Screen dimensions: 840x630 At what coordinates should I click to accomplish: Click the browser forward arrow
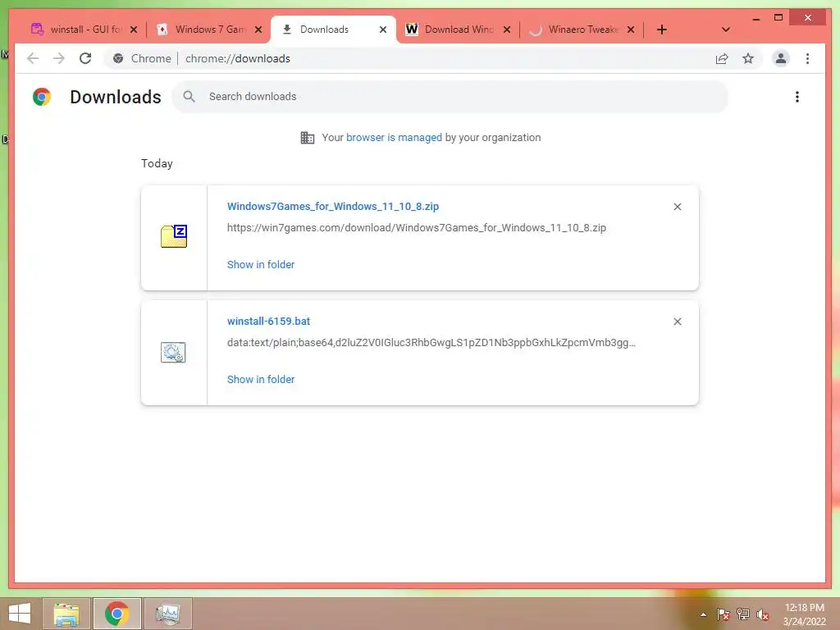(59, 58)
